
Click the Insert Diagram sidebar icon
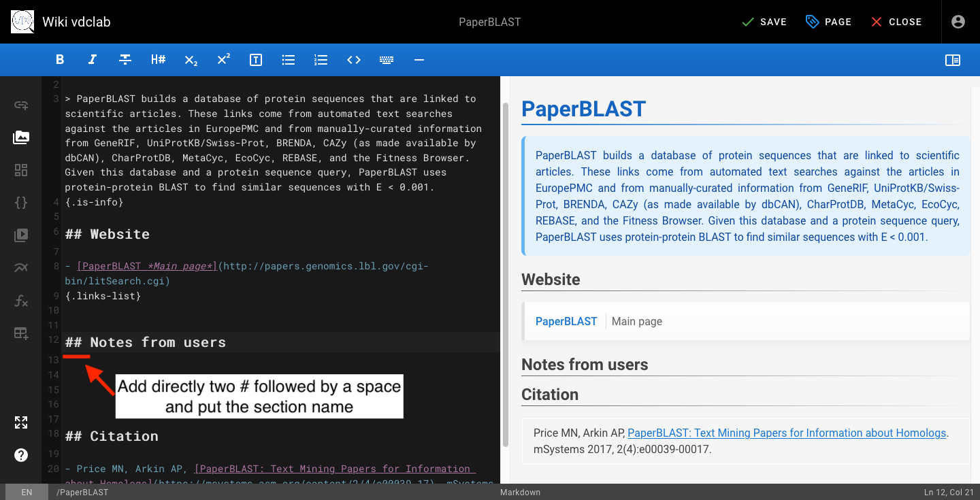point(21,268)
